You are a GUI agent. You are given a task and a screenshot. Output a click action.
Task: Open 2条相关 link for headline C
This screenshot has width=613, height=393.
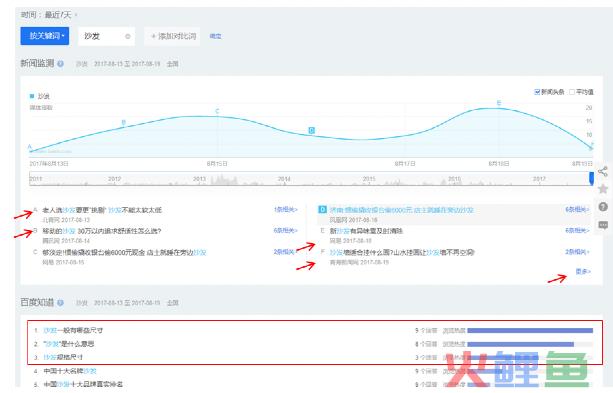[284, 252]
